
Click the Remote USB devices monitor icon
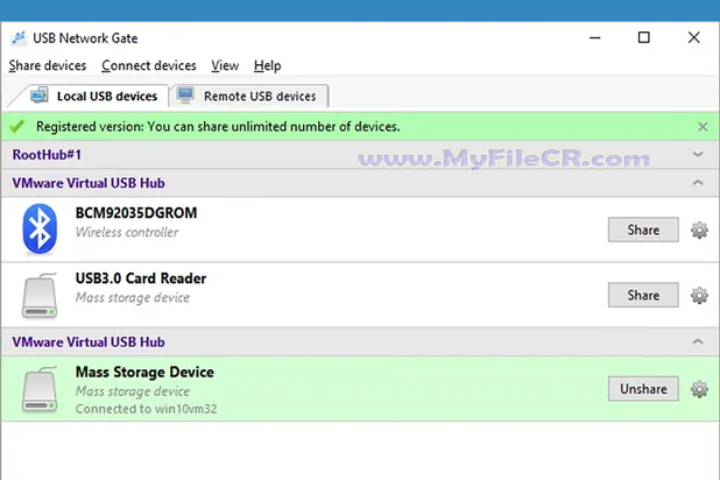click(x=186, y=95)
